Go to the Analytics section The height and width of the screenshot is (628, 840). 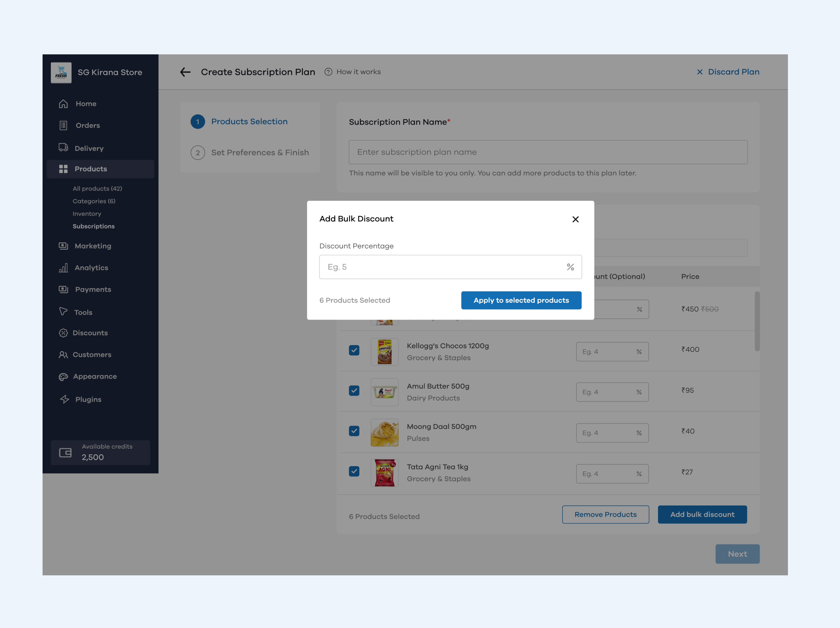91,268
